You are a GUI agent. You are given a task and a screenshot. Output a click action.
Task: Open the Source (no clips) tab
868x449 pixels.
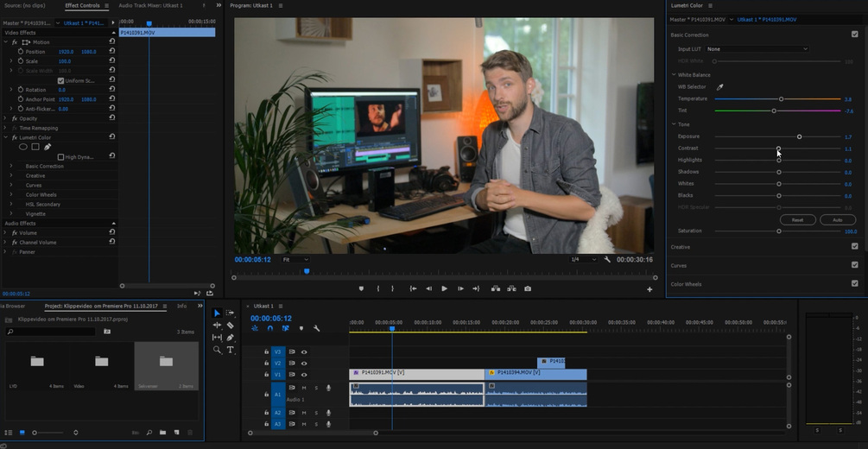[x=24, y=5]
